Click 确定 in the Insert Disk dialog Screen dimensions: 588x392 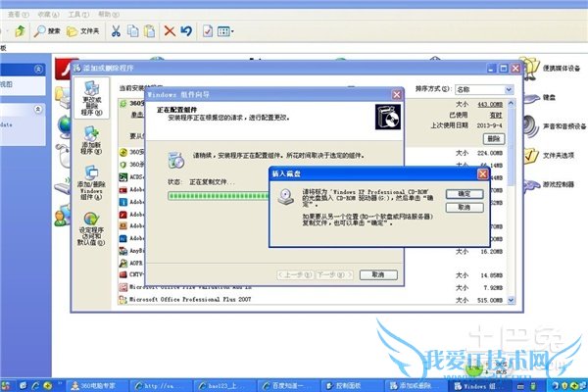coord(465,194)
